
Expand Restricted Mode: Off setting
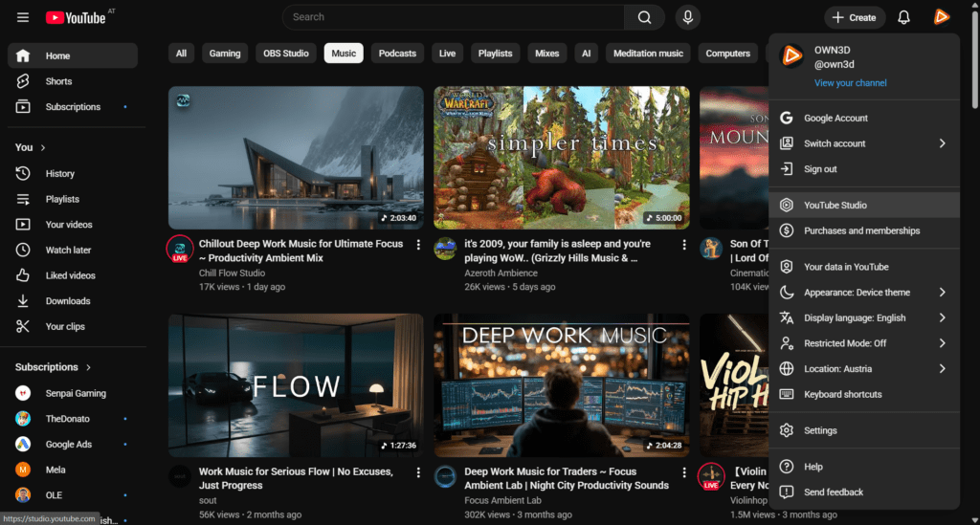863,343
